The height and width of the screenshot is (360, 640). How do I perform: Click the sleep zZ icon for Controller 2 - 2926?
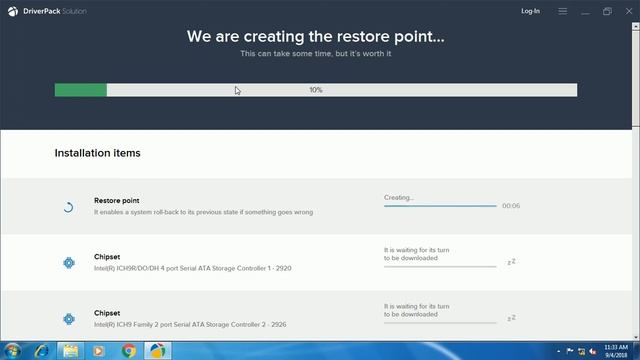tap(511, 318)
